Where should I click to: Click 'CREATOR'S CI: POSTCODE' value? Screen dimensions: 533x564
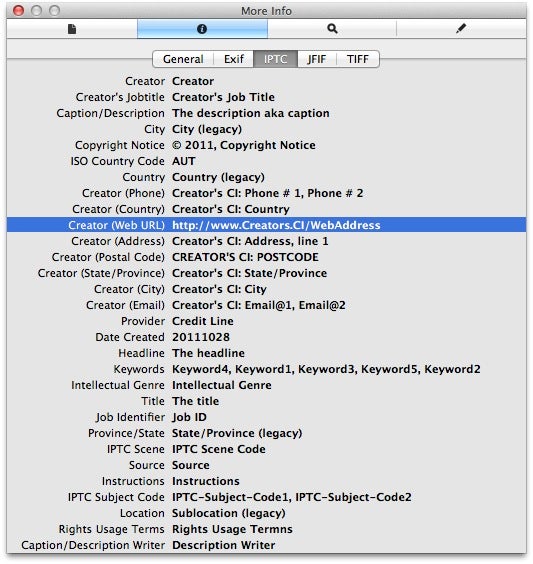245,257
